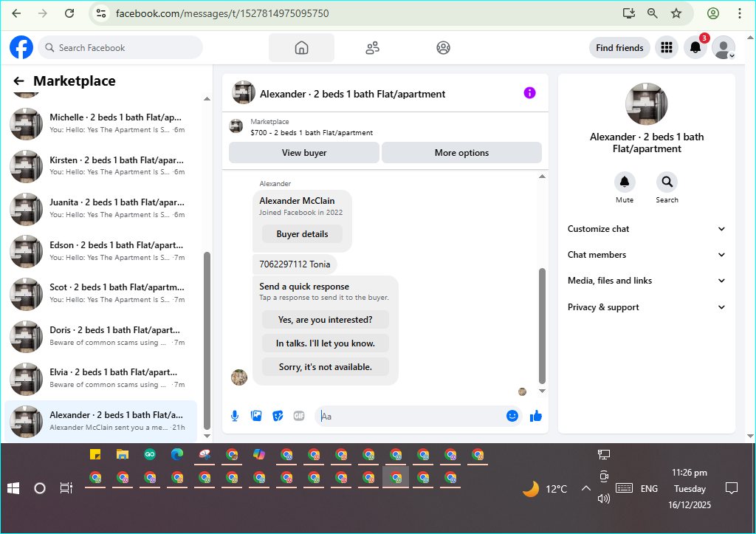Open Task View on the taskbar

point(66,489)
